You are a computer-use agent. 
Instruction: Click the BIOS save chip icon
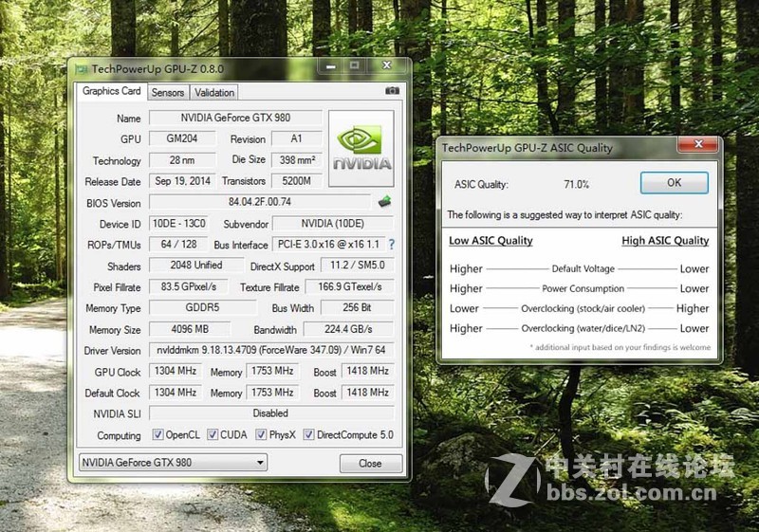[385, 202]
